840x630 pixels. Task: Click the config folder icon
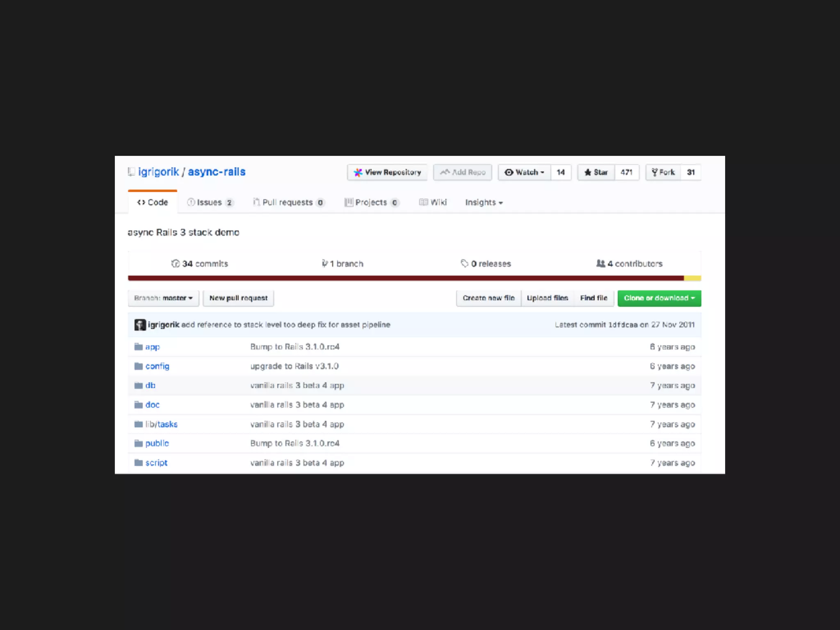[x=138, y=366]
